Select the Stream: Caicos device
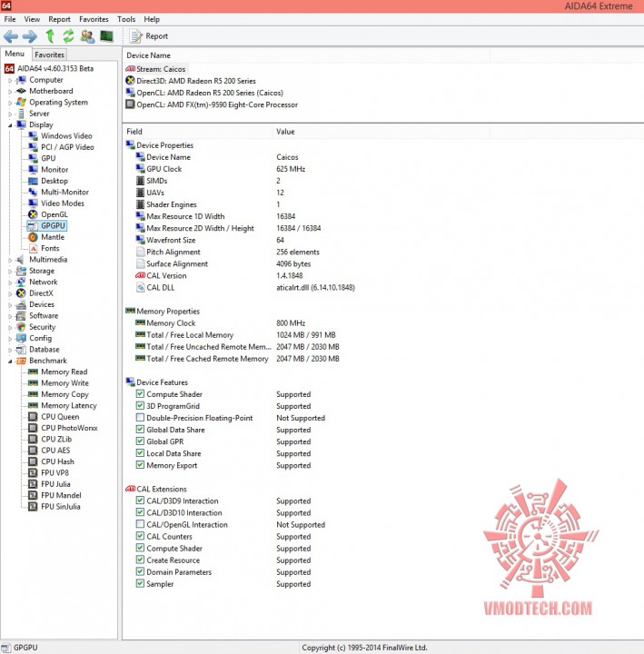The image size is (644, 654). (155, 69)
